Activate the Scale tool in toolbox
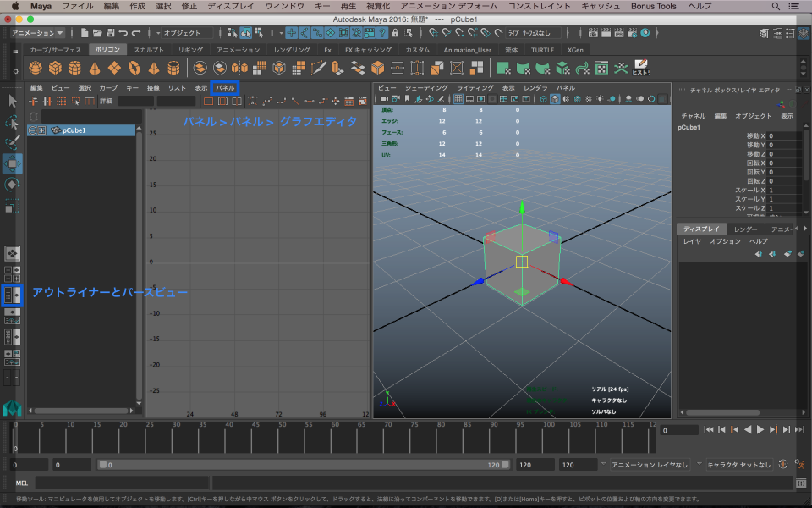 click(x=13, y=206)
